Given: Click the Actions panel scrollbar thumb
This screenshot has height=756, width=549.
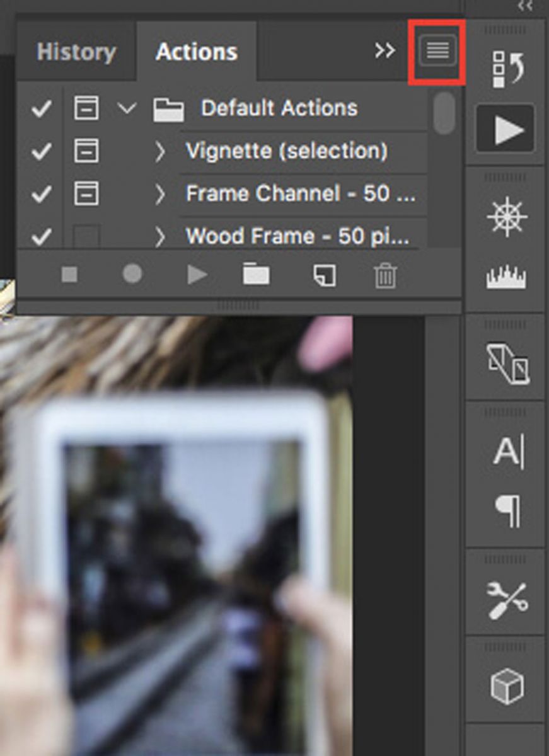Looking at the screenshot, I should tap(444, 112).
